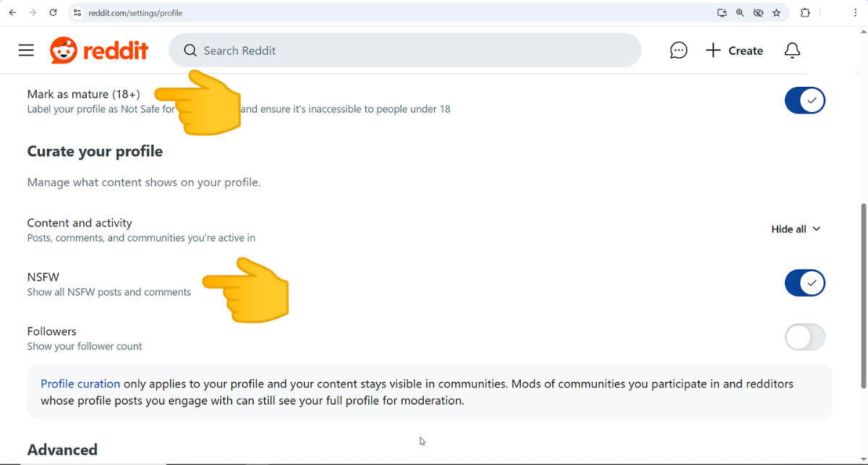Turn off the NSFW toggle
Viewport: 868px width, 465px height.
(x=804, y=283)
